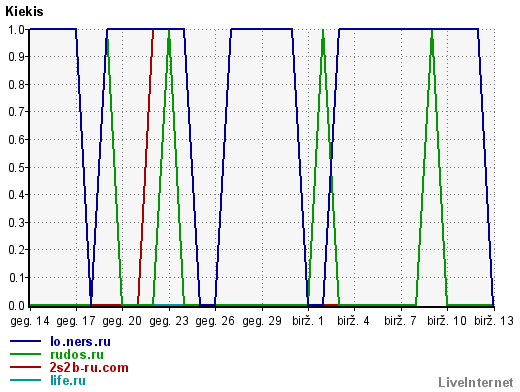Select the geg. 26 date label

(215, 321)
